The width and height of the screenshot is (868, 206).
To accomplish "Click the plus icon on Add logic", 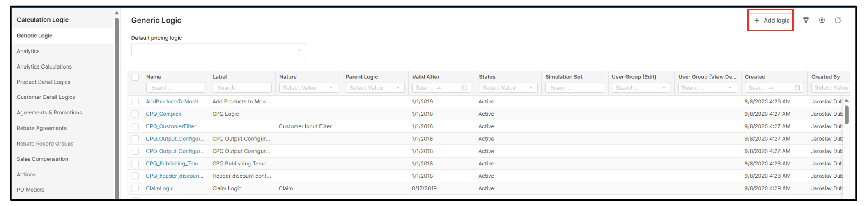I will 757,20.
